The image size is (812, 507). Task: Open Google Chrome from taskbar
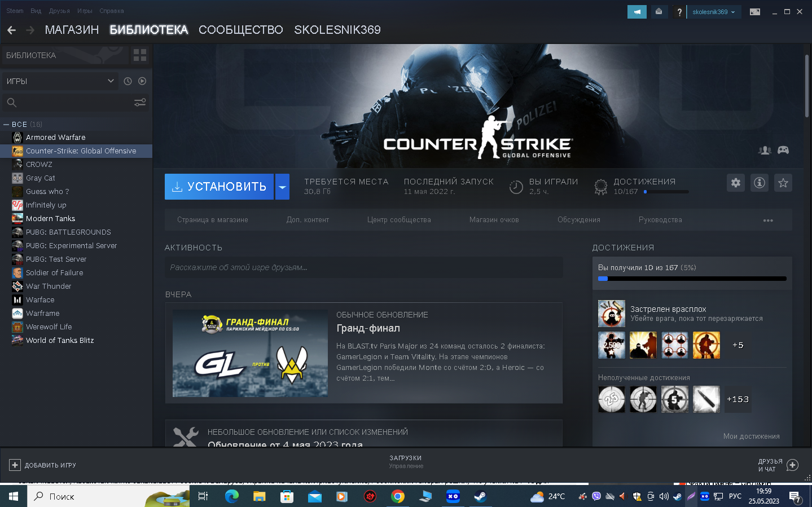398,496
